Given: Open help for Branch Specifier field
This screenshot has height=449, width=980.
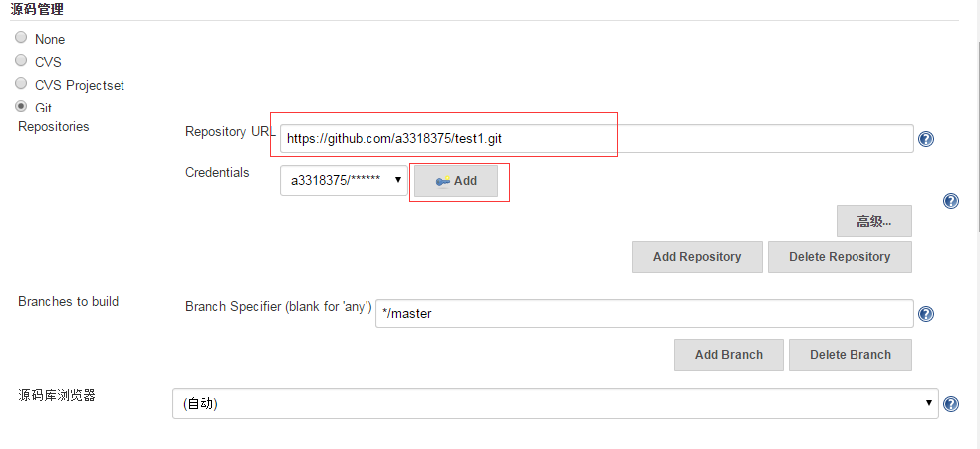Looking at the screenshot, I should click(926, 314).
